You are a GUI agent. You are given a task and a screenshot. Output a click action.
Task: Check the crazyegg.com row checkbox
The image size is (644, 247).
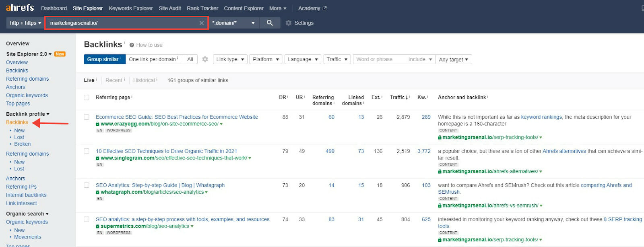click(87, 117)
